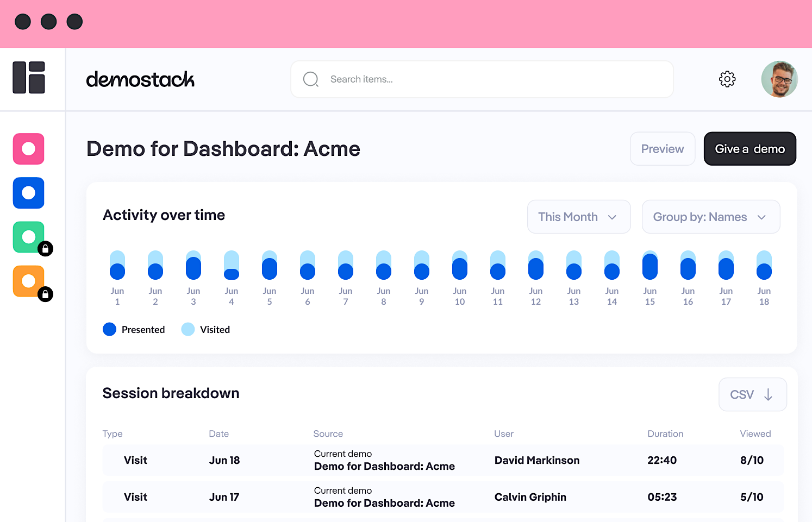Select the Jun 18 activity bar
Viewport: 812px width, 522px height.
pos(764,265)
